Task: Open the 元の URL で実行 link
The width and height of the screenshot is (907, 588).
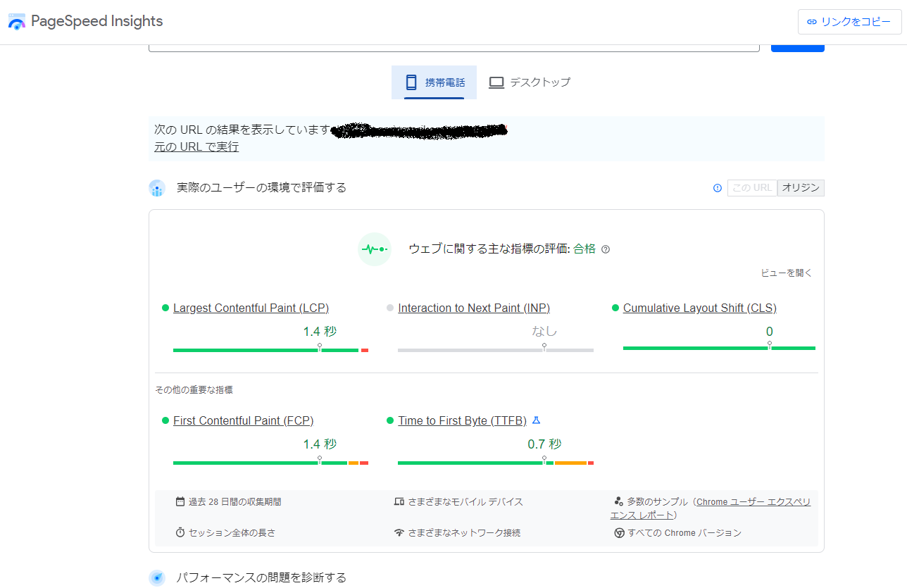Action: pos(196,147)
